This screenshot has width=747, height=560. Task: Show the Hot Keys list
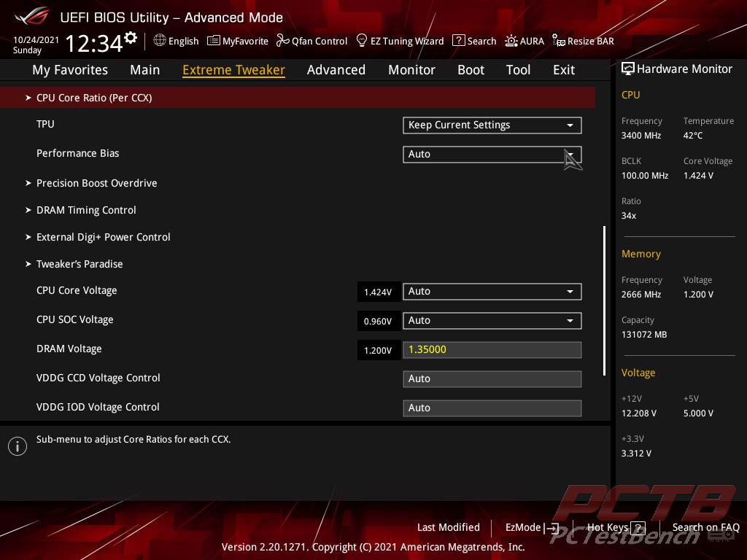pos(608,528)
